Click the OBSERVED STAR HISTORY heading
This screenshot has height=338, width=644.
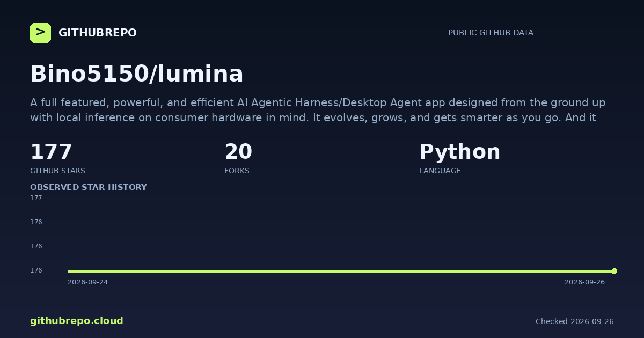(89, 187)
